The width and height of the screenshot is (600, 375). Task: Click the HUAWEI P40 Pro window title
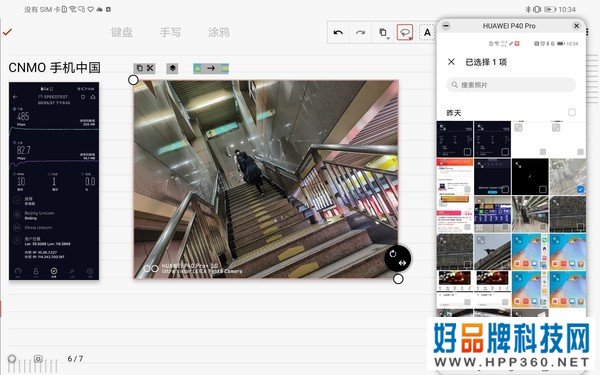[x=509, y=26]
